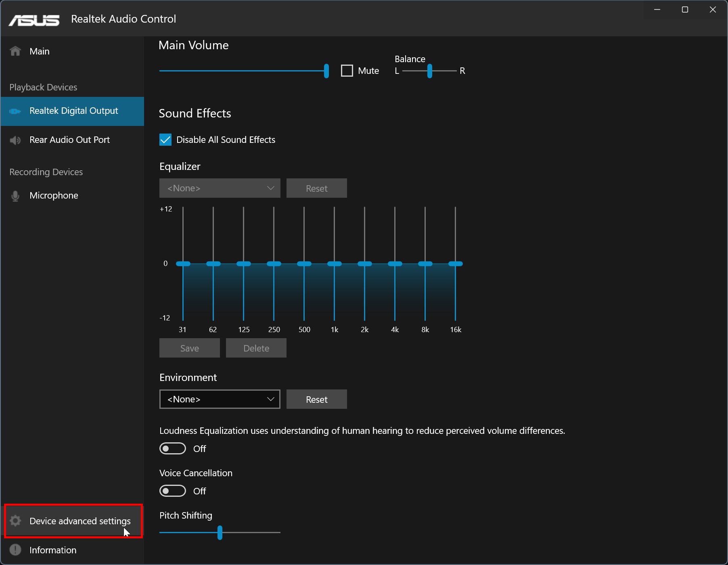Click the 62 Hz equalizer band handle
Screen dimensions: 728x565
(213, 264)
